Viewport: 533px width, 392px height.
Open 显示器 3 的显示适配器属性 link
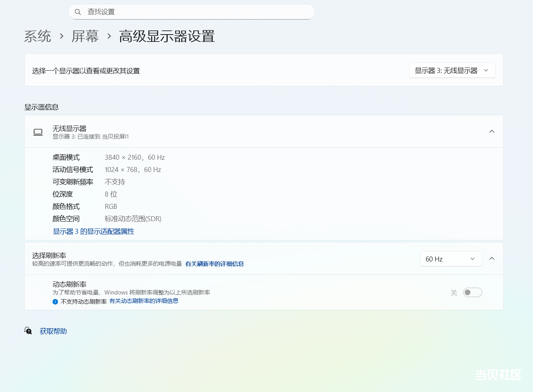94,232
